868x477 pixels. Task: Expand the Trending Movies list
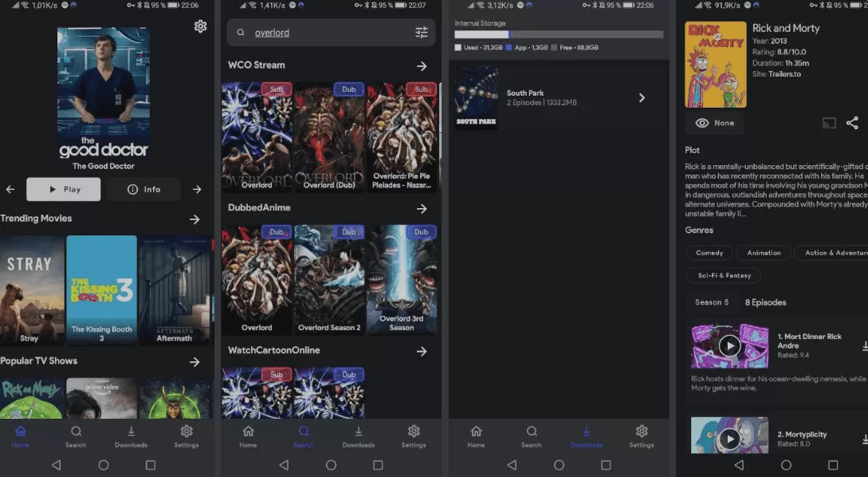tap(195, 219)
